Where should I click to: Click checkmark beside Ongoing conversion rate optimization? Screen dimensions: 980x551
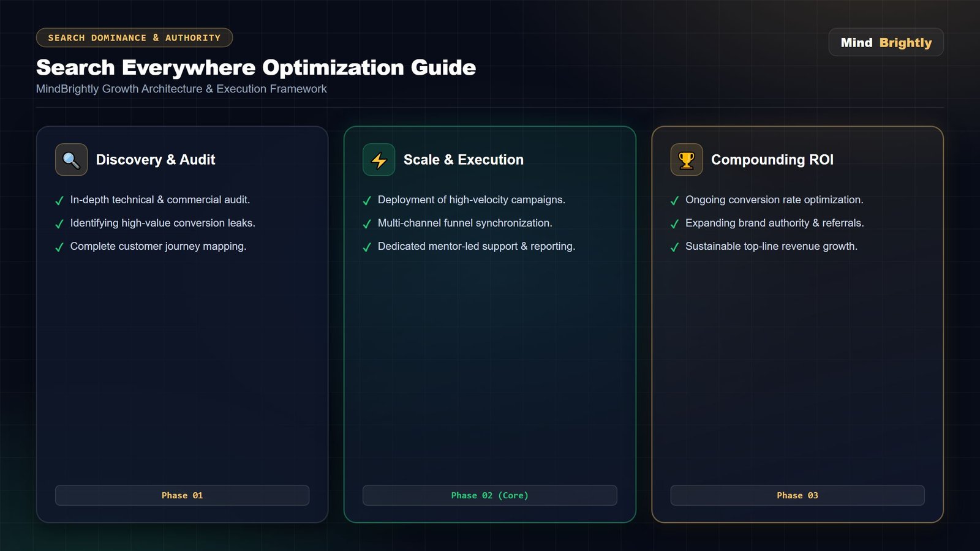pos(674,201)
